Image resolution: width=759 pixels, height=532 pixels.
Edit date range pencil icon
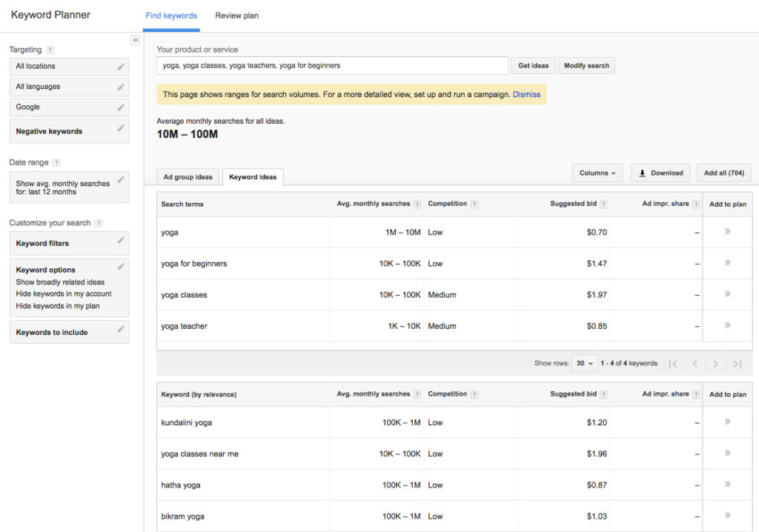[121, 179]
